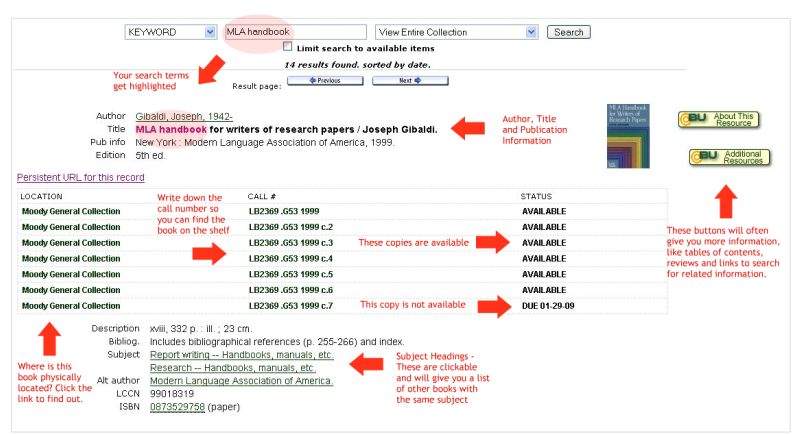
Task: Click Moody General Collection in the .G53 1999 row
Action: click(71, 211)
